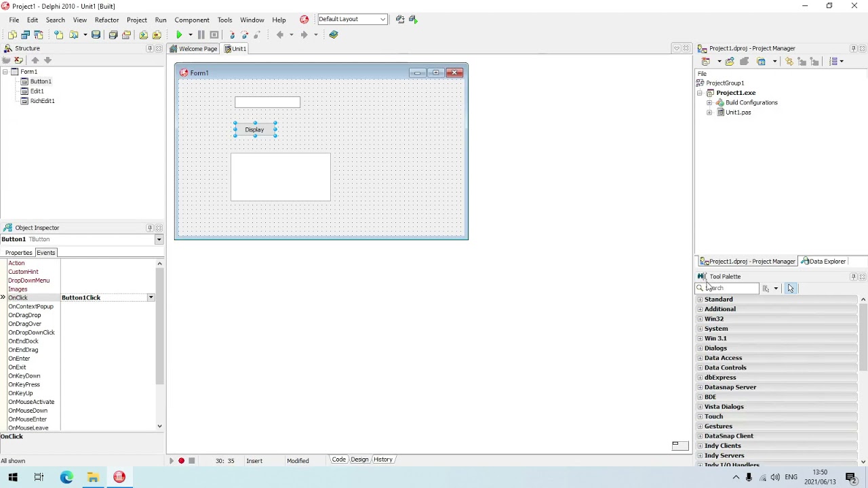Open the Object Inspector component selector dropdown
This screenshot has width=868, height=488.
pos(159,239)
